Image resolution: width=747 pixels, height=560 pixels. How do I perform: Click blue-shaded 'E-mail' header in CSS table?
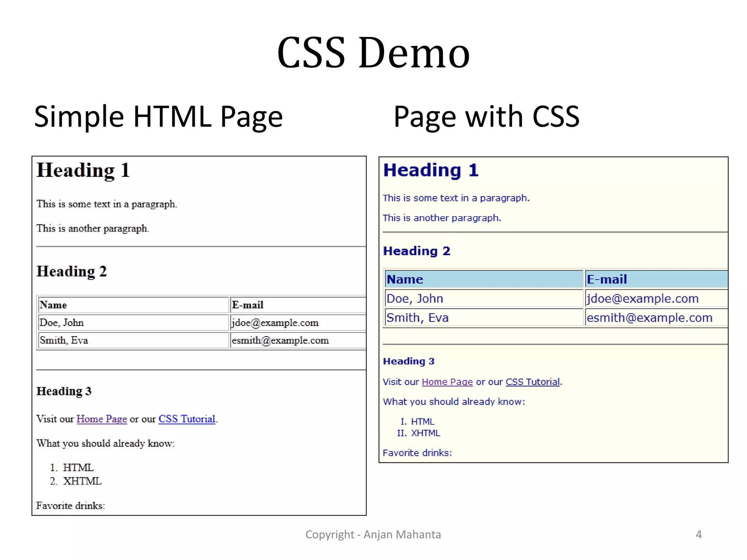coord(657,279)
